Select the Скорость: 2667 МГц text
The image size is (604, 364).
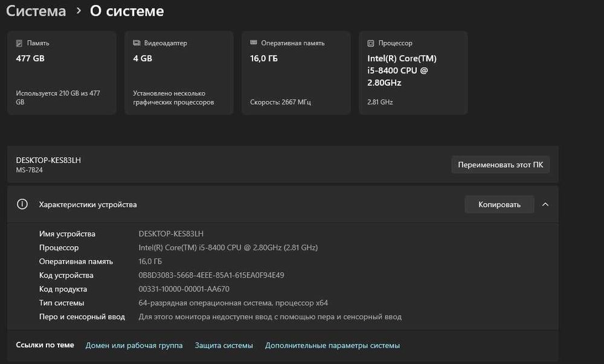pyautogui.click(x=280, y=102)
